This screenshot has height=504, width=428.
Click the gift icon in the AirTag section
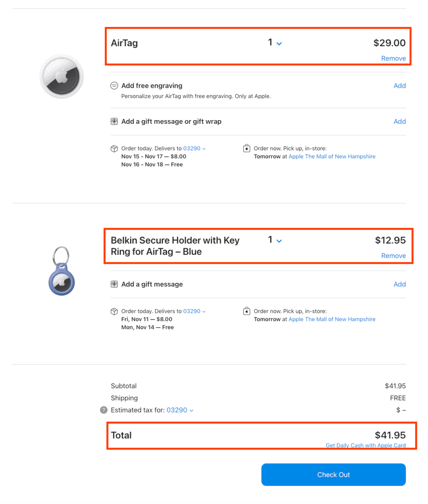(x=114, y=121)
